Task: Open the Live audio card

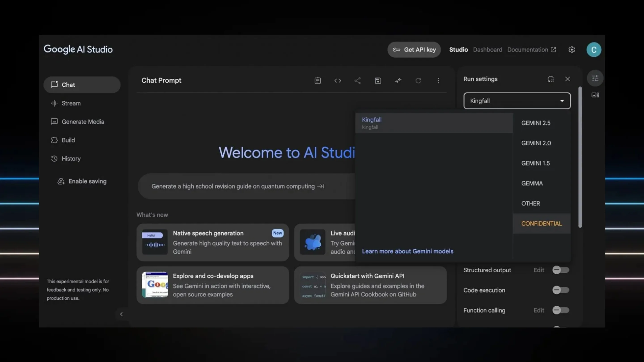Action: (325, 242)
